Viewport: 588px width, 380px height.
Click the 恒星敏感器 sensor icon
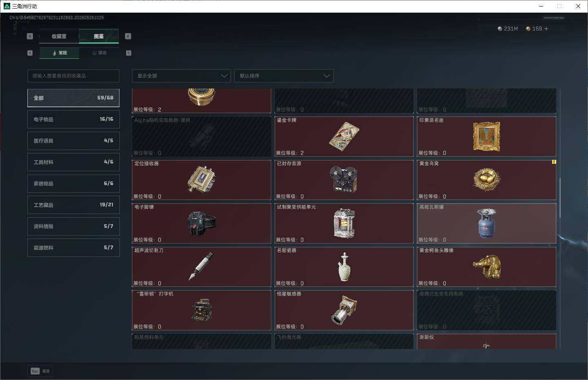[x=344, y=310]
